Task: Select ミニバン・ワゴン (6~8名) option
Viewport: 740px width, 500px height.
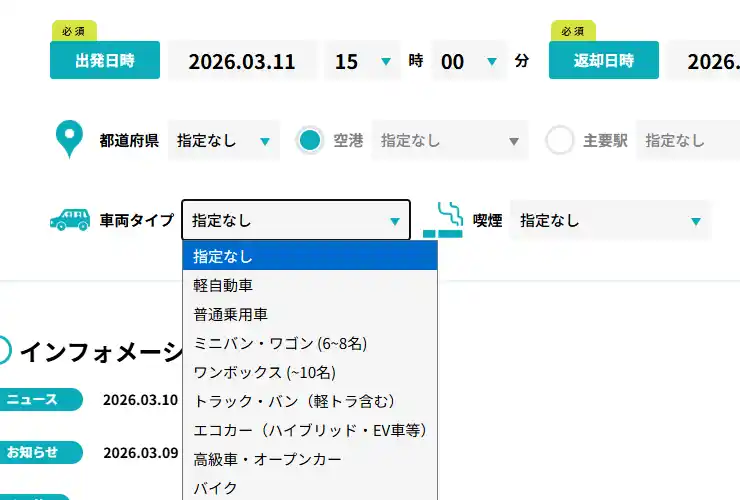Action: point(281,343)
